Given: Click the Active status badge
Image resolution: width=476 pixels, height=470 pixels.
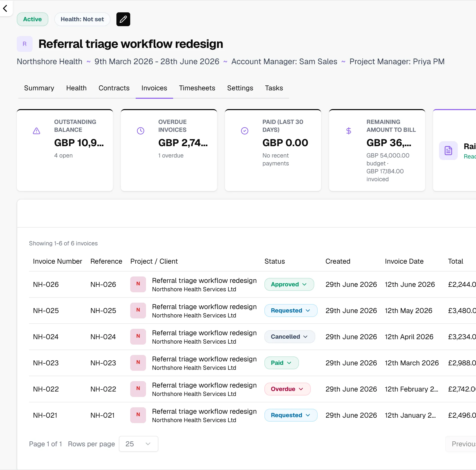Looking at the screenshot, I should coord(32,19).
